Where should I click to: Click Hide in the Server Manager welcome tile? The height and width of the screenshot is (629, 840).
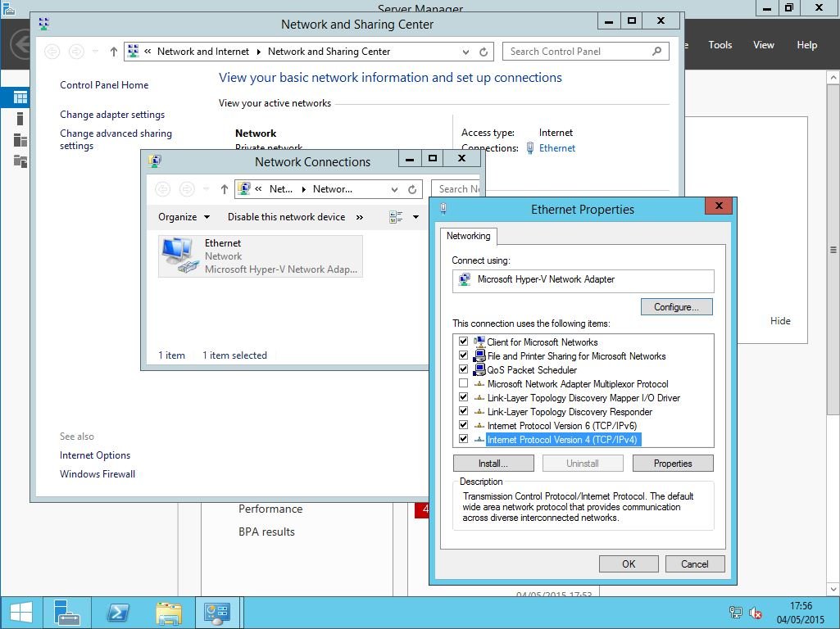[780, 321]
